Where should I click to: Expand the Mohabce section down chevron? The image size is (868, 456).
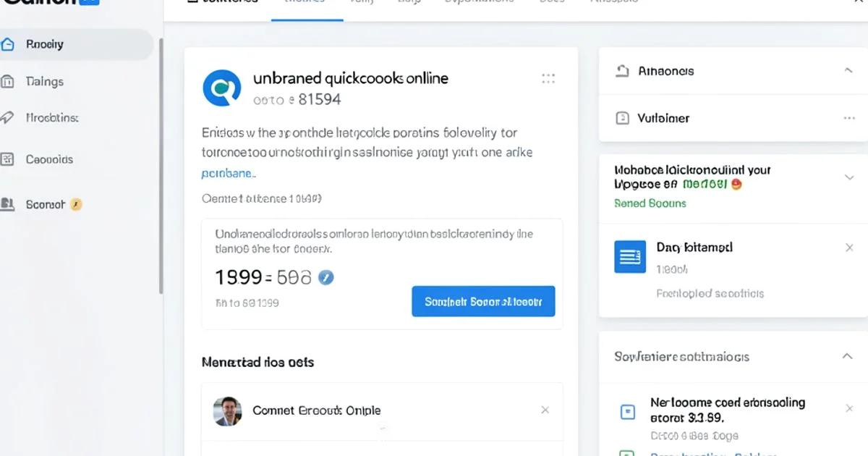pyautogui.click(x=849, y=177)
